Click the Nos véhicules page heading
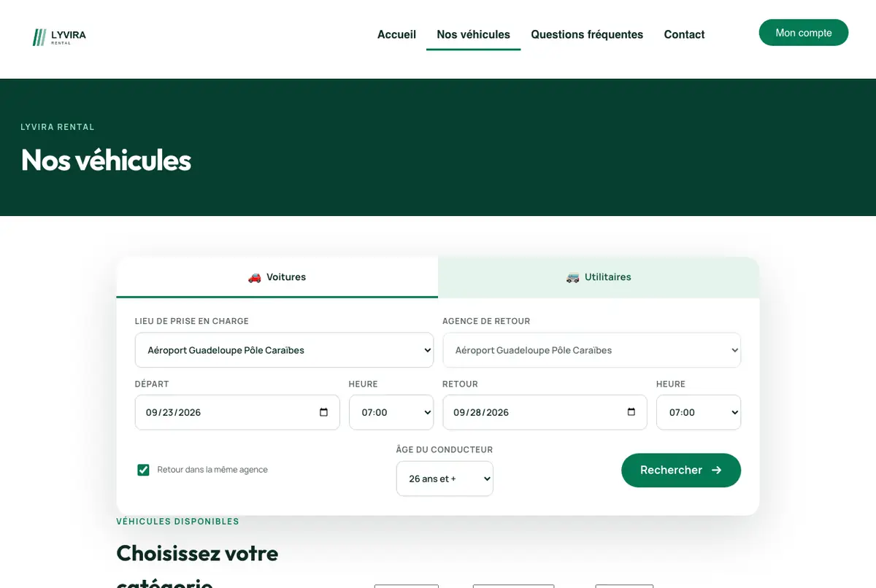876x588 pixels. (x=106, y=160)
